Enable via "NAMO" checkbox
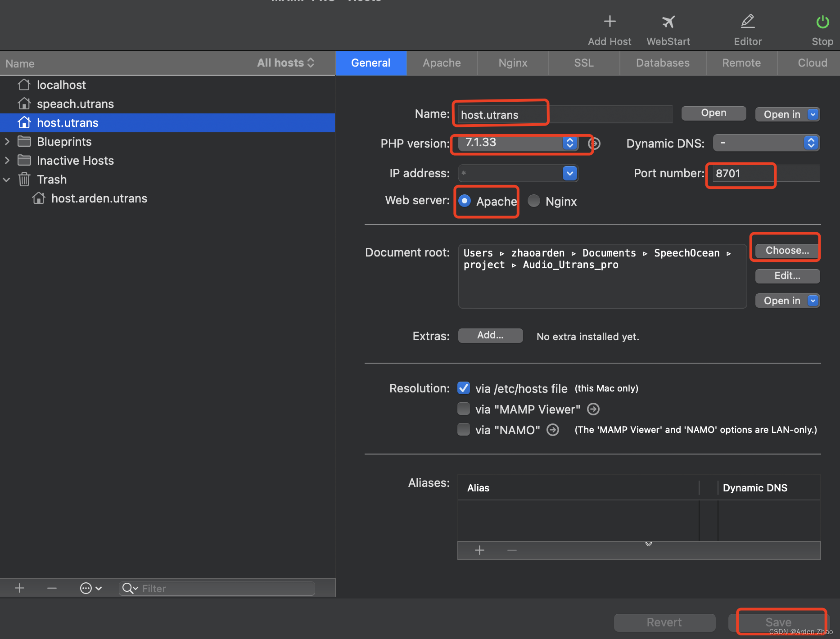This screenshot has height=639, width=840. pyautogui.click(x=464, y=429)
